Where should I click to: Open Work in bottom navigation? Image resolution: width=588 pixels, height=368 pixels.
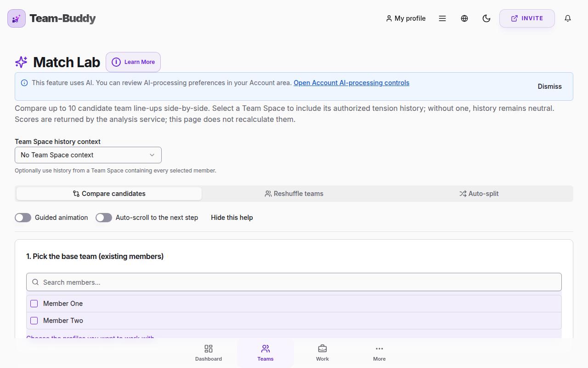[322, 353]
